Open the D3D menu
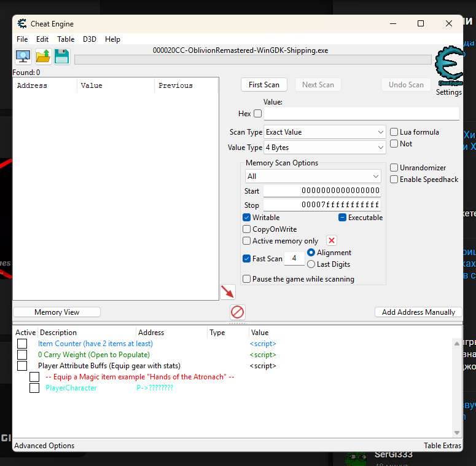Screen dimensions: 476x466 point(90,39)
